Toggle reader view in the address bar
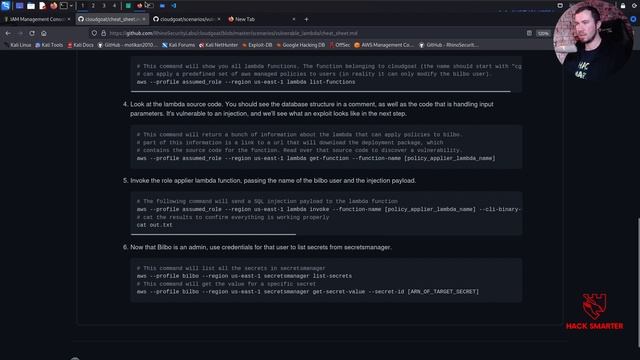 529,33
